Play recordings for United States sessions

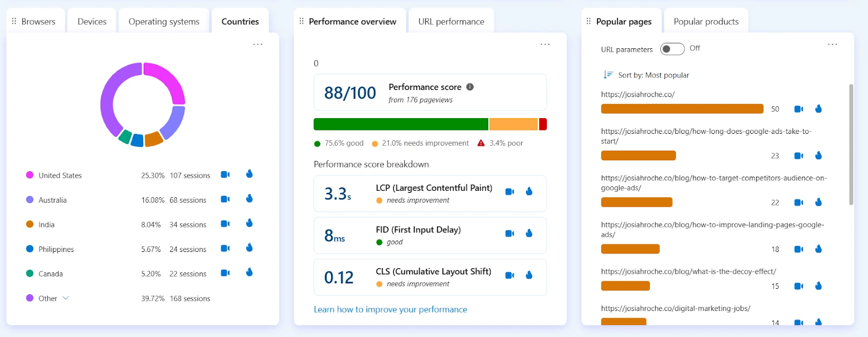[225, 174]
